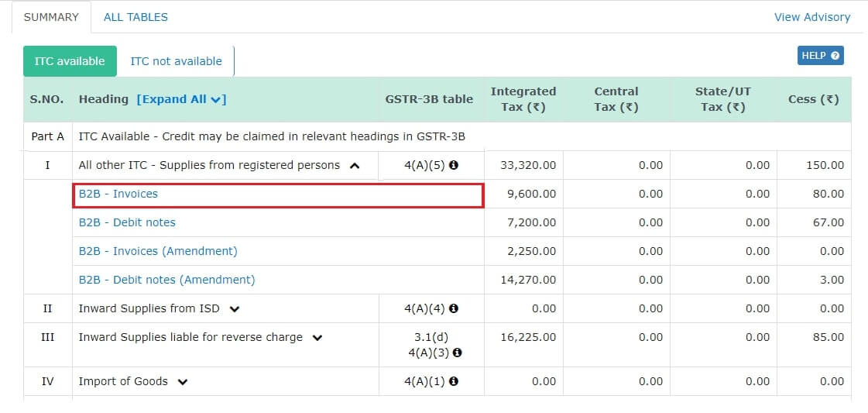Expand Inward Supplies liable for reverse charge
This screenshot has height=413, width=868.
coord(317,338)
